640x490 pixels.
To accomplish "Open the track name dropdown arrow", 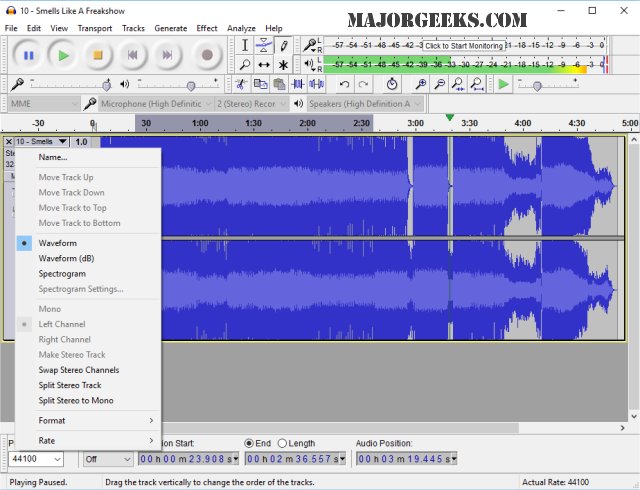I will [62, 142].
